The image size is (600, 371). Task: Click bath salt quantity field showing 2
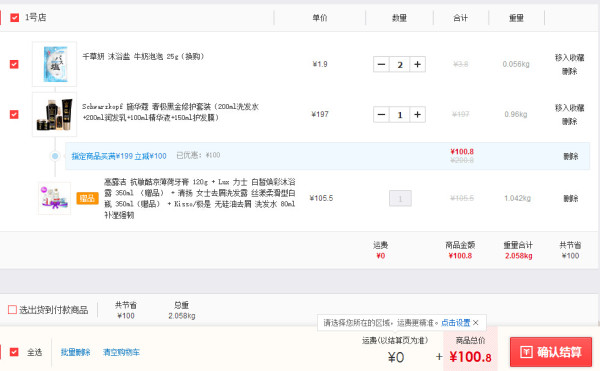click(399, 64)
